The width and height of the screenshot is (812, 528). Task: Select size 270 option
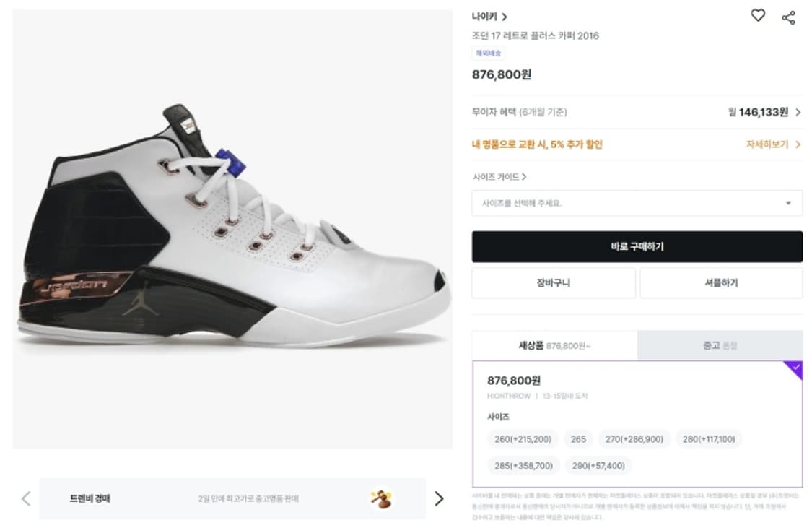tap(634, 439)
